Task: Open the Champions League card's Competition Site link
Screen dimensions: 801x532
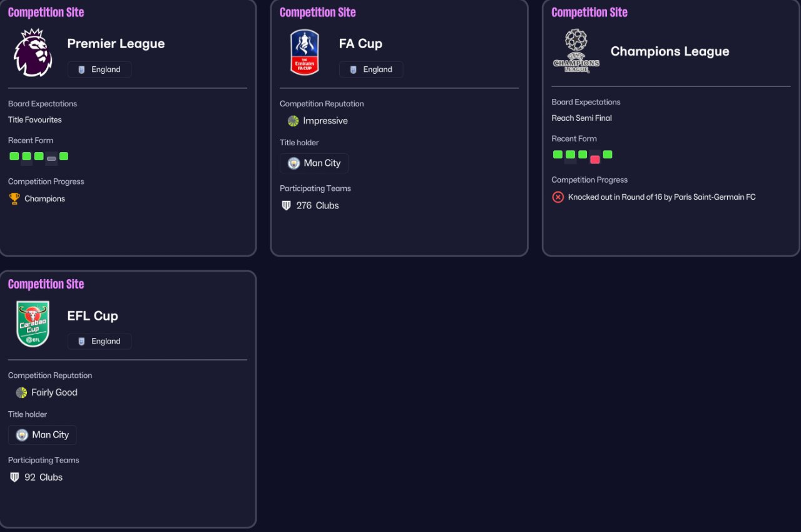Action: (589, 13)
